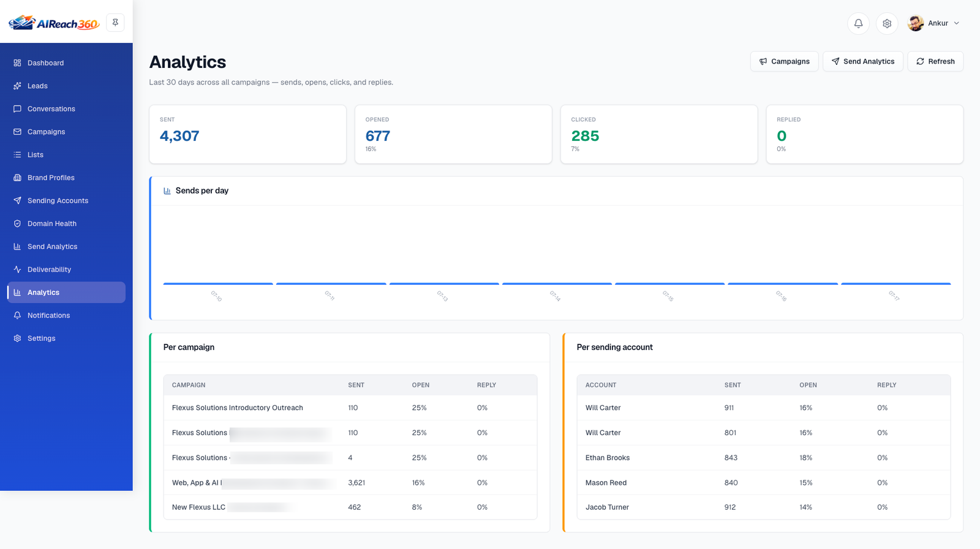Image resolution: width=980 pixels, height=549 pixels.
Task: Click the Dashboard grid icon in sidebar
Action: pos(17,63)
